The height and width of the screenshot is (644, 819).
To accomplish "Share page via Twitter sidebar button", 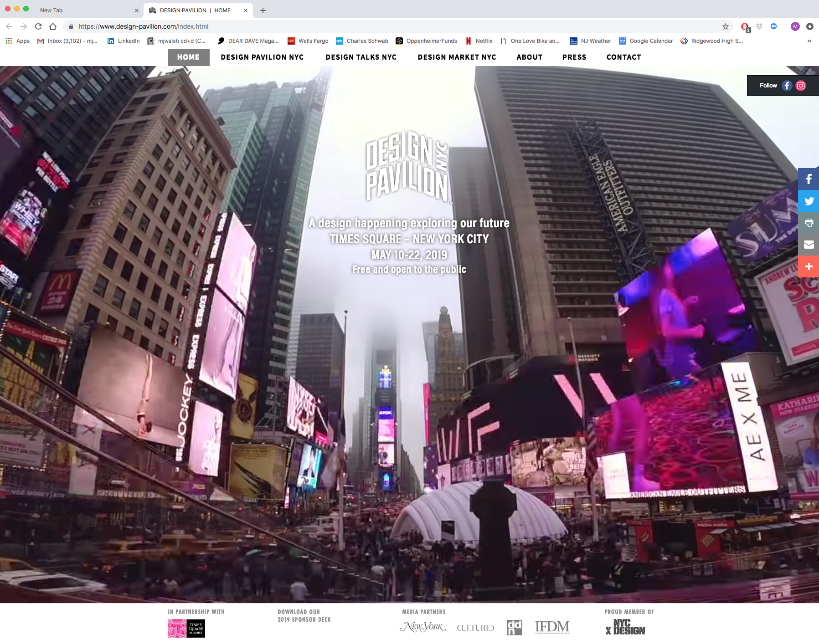I will [809, 201].
